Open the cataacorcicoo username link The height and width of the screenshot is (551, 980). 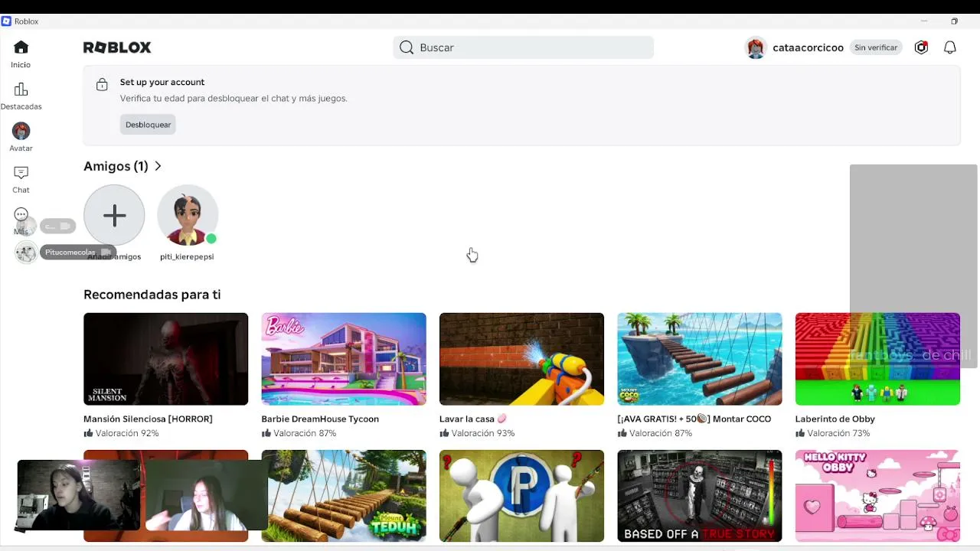coord(808,47)
